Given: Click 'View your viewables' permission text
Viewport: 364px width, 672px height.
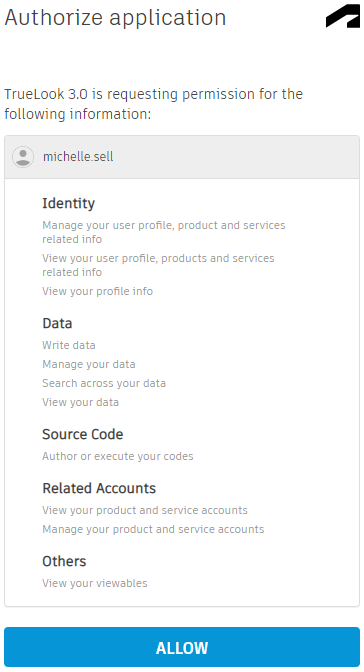Looking at the screenshot, I should (95, 583).
